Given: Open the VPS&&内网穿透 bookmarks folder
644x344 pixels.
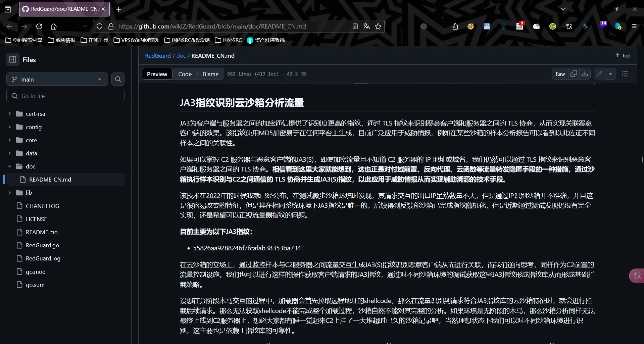Looking at the screenshot, I should (x=136, y=40).
